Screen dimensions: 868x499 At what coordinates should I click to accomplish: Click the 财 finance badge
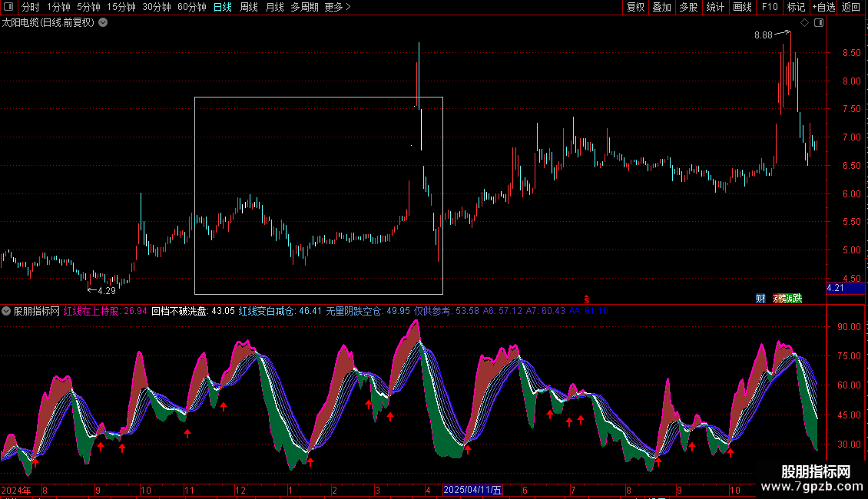click(760, 298)
